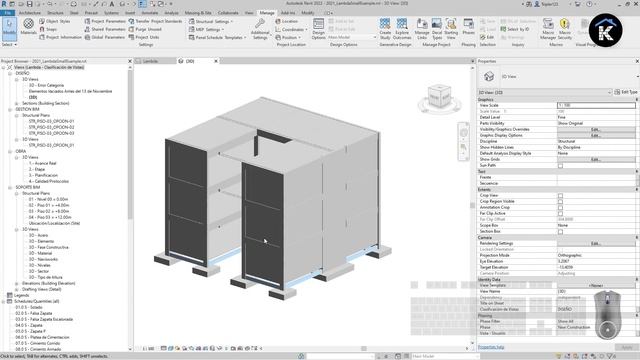The width and height of the screenshot is (640, 360).
Task: Switch to the Collaborate ribbon tab
Action: point(228,13)
